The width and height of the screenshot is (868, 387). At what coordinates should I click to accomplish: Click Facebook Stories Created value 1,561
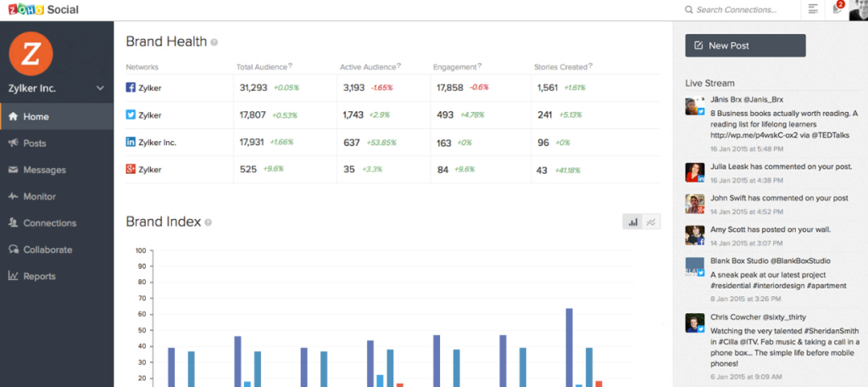pos(548,87)
